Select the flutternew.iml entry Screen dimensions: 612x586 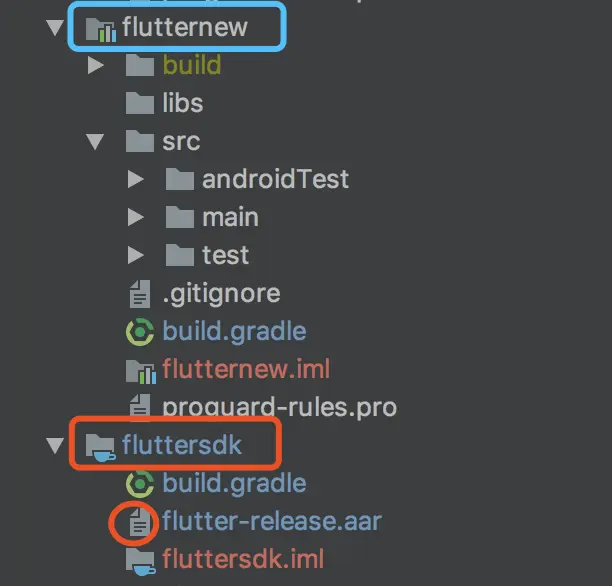click(246, 369)
